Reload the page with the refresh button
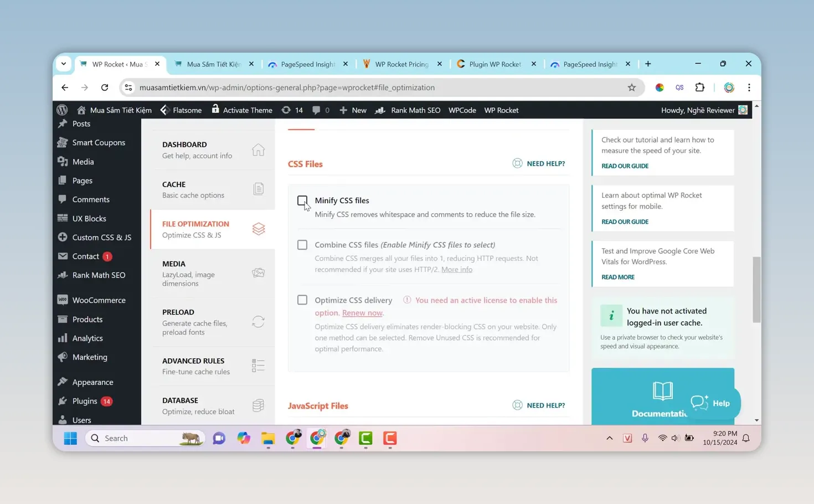 pyautogui.click(x=105, y=88)
